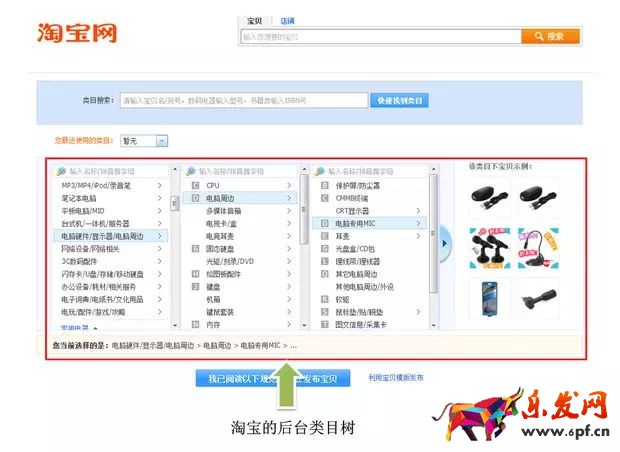Image resolution: width=620 pixels, height=452 pixels.
Task: Click search icon in third category column filter
Action: [320, 171]
